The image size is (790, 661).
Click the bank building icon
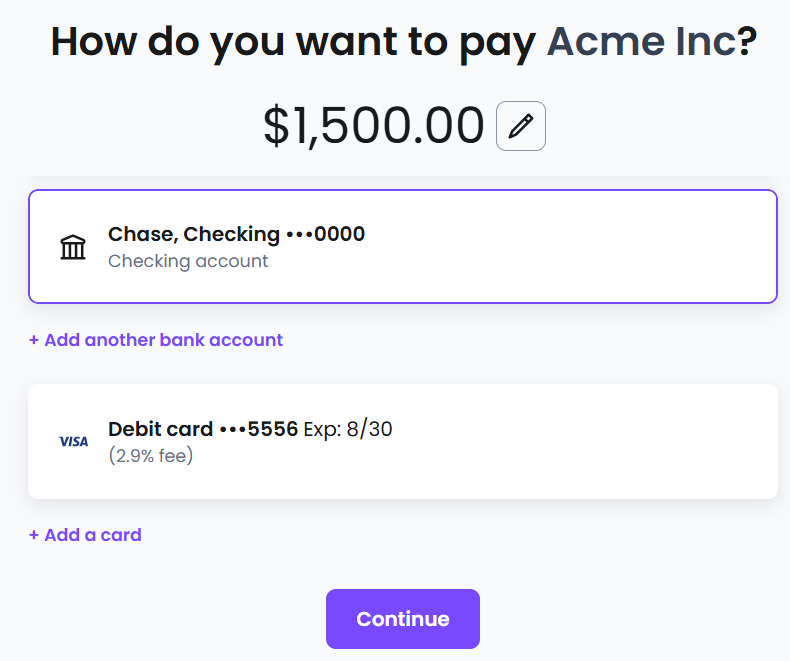click(x=73, y=247)
